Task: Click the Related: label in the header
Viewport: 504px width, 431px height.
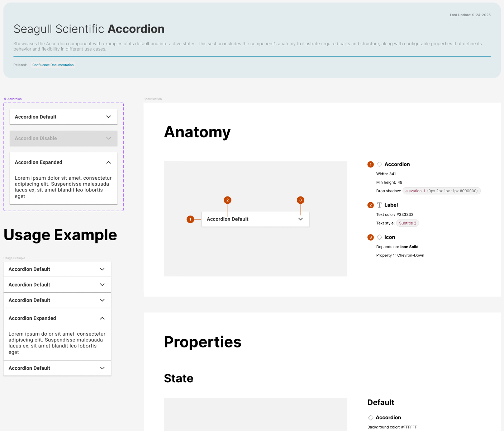Action: coord(20,65)
